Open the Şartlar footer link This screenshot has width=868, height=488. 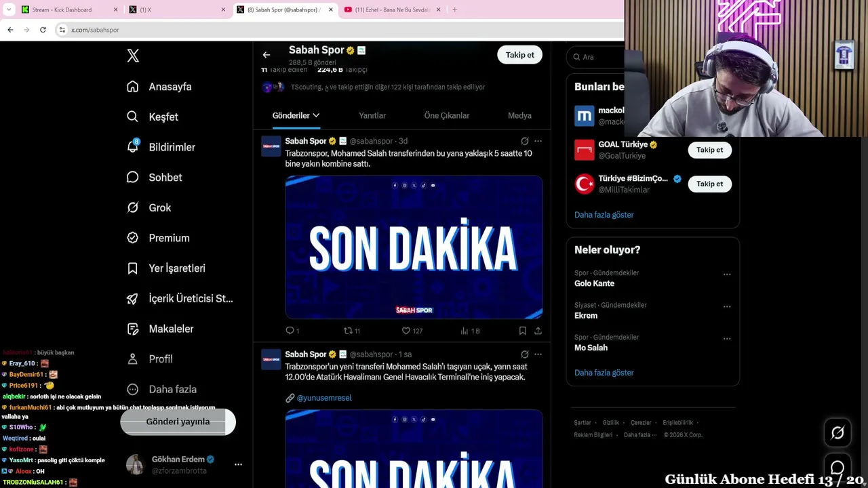click(x=583, y=423)
